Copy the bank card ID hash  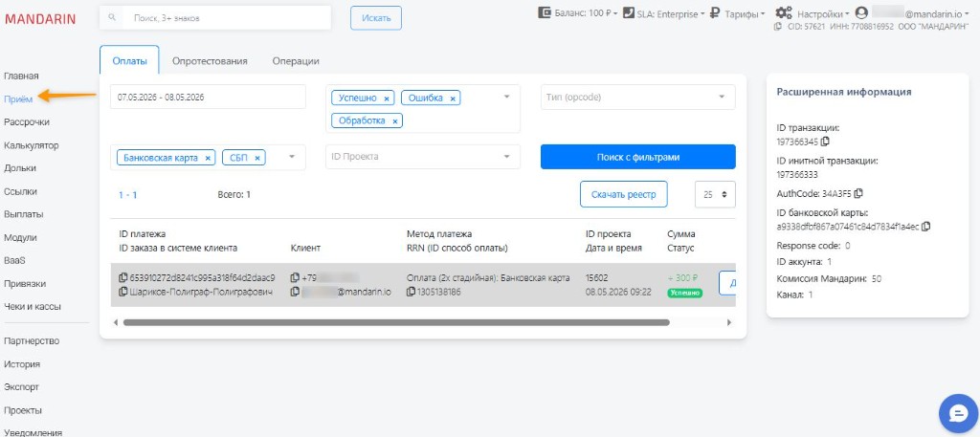(x=926, y=227)
